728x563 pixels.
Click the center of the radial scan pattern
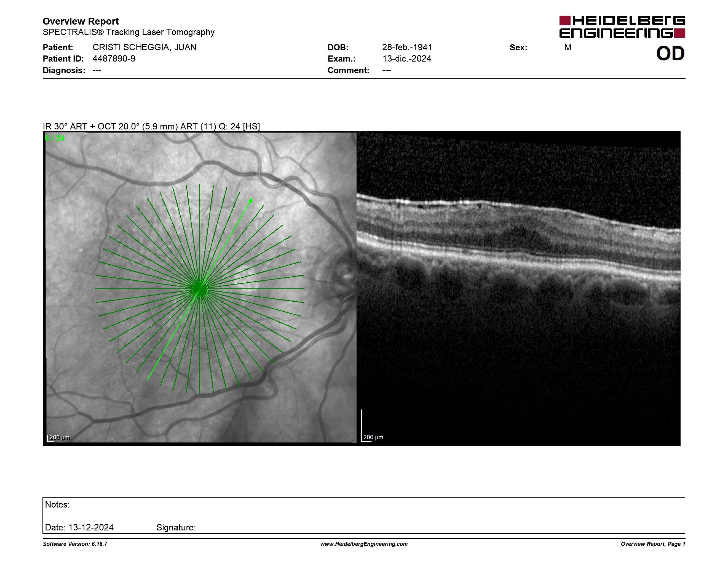click(200, 289)
